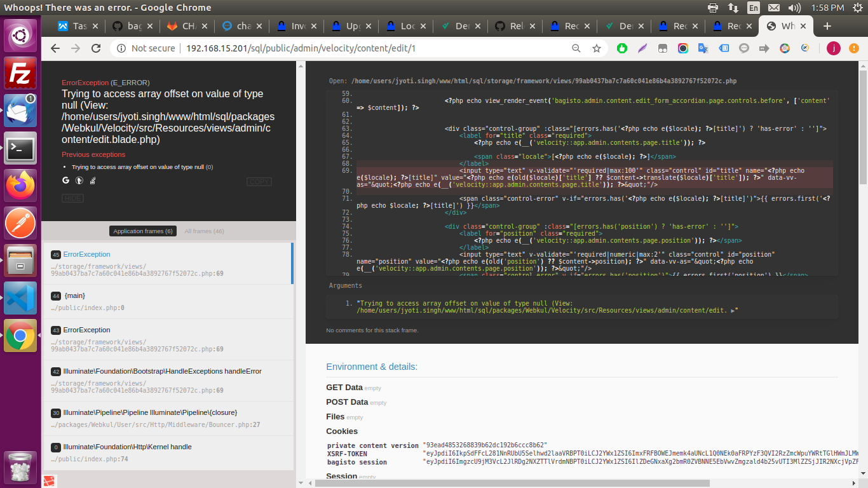Go back to the previous page
The height and width of the screenshot is (488, 868).
[55, 48]
